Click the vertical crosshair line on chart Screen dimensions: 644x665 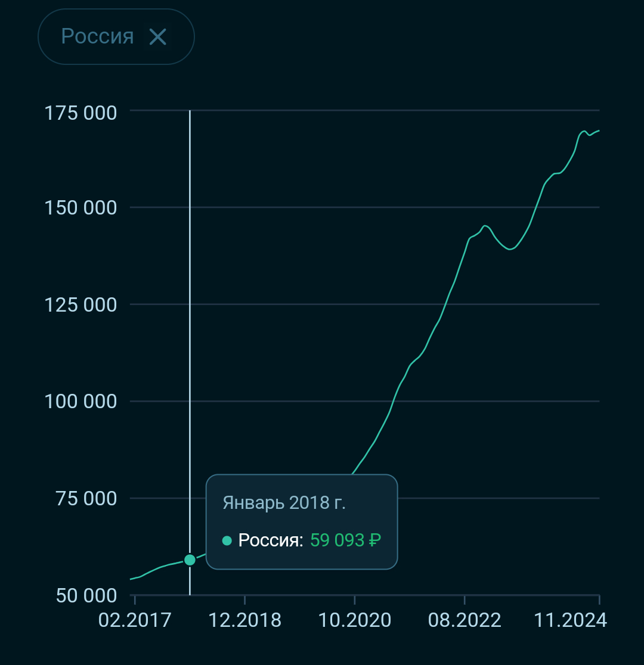[x=190, y=298]
